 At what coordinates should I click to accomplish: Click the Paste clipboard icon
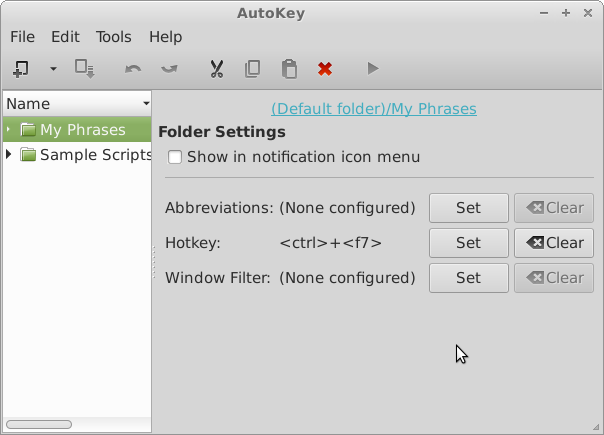point(289,69)
